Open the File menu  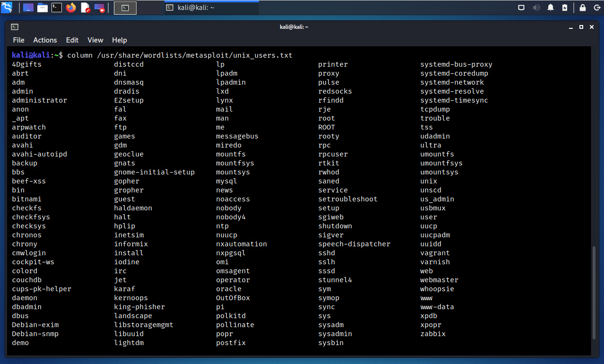pos(18,40)
